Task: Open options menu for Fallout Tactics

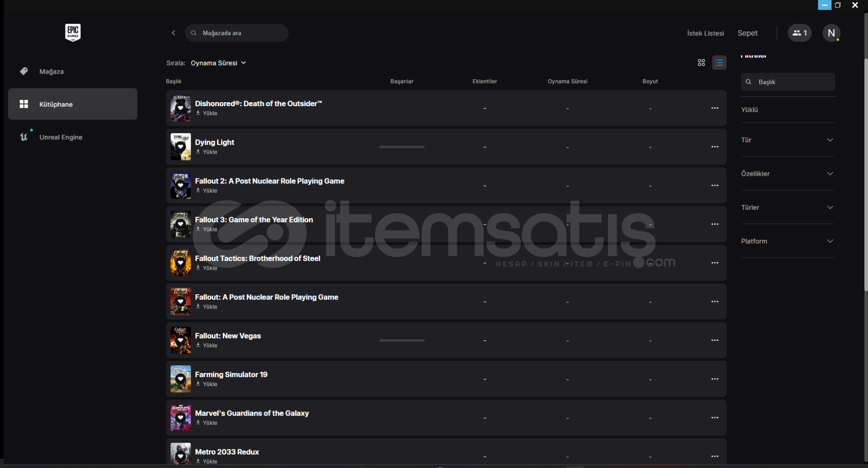Action: coord(715,263)
